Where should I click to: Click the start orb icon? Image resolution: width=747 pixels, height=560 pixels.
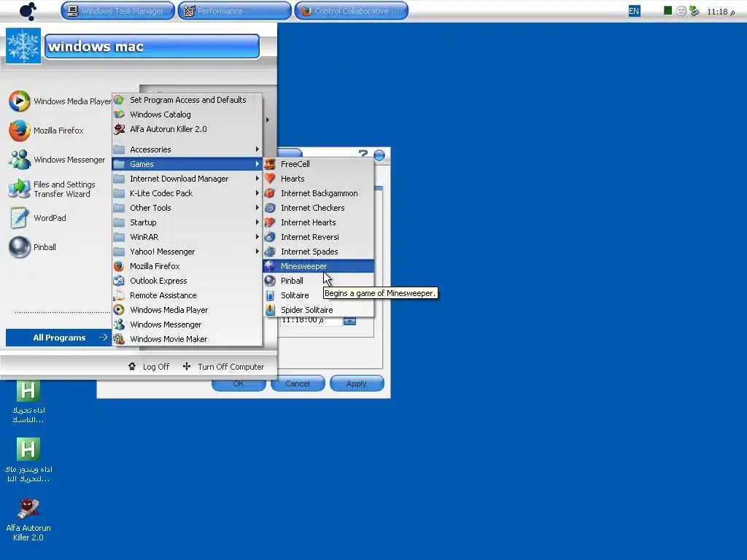(28, 10)
